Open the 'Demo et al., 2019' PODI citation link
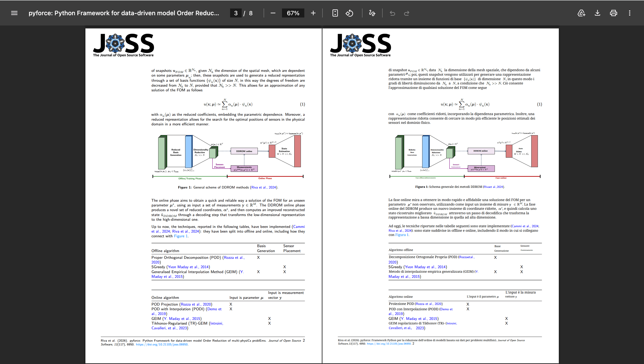This screenshot has width=644, height=364. pos(186,311)
